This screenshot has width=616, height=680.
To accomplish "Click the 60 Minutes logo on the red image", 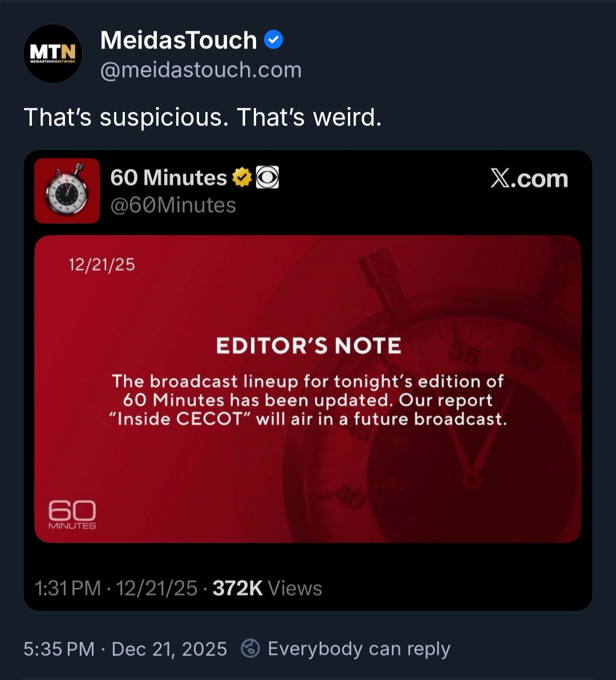I will (x=72, y=515).
